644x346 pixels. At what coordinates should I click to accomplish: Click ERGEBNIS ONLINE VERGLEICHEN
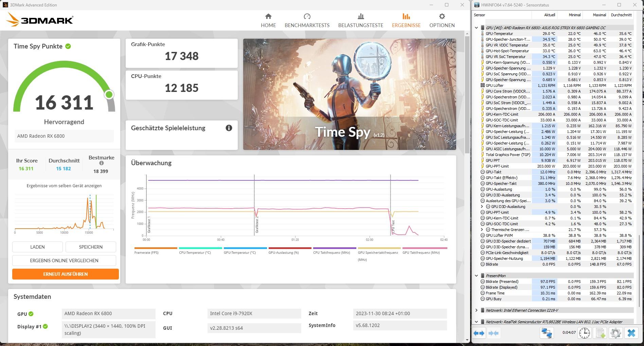coord(64,261)
